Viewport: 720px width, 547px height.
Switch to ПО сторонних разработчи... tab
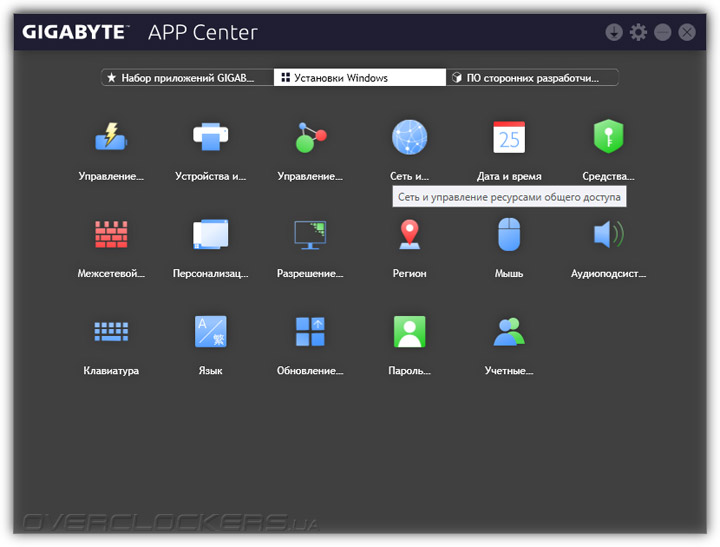(532, 78)
